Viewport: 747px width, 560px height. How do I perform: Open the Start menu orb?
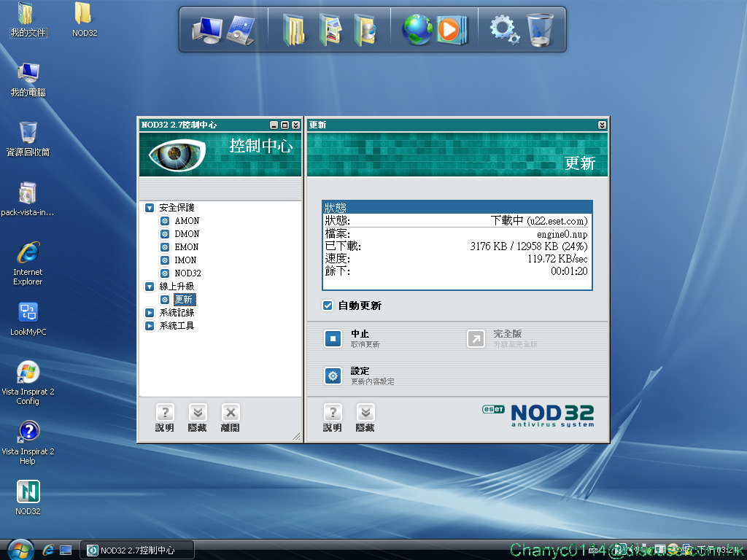(20, 550)
